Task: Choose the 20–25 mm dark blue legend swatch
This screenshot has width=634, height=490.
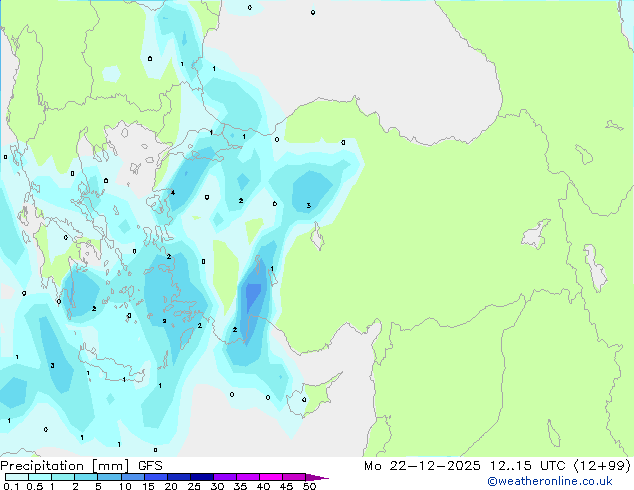Action: pyautogui.click(x=178, y=477)
